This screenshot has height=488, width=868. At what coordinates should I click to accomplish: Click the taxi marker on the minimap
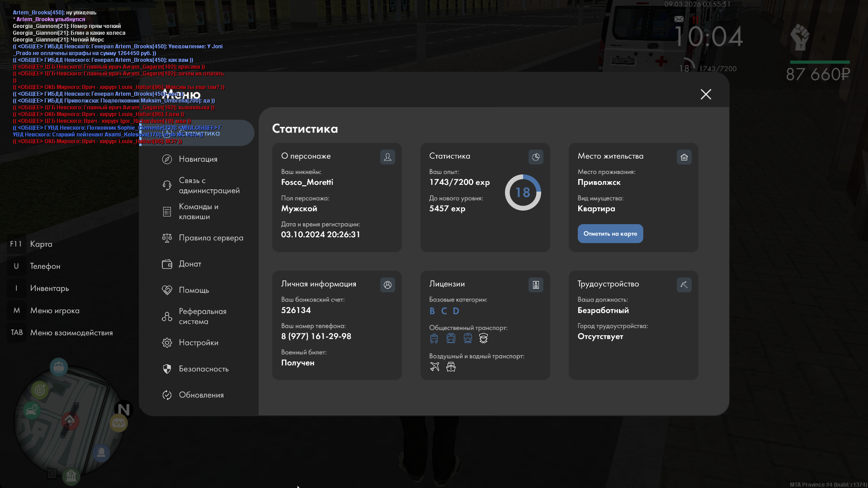click(119, 423)
